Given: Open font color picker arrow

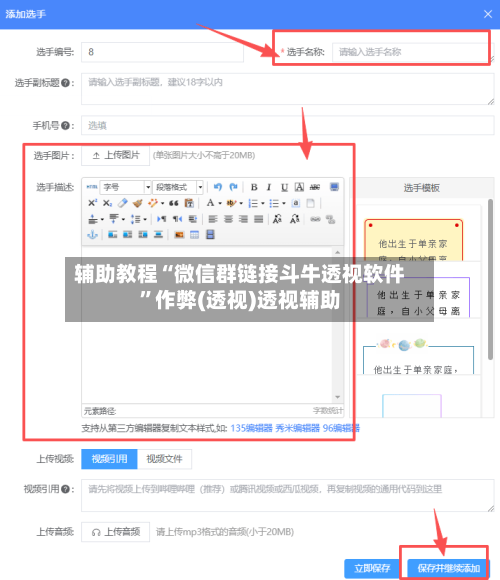Looking at the screenshot, I should [220, 203].
